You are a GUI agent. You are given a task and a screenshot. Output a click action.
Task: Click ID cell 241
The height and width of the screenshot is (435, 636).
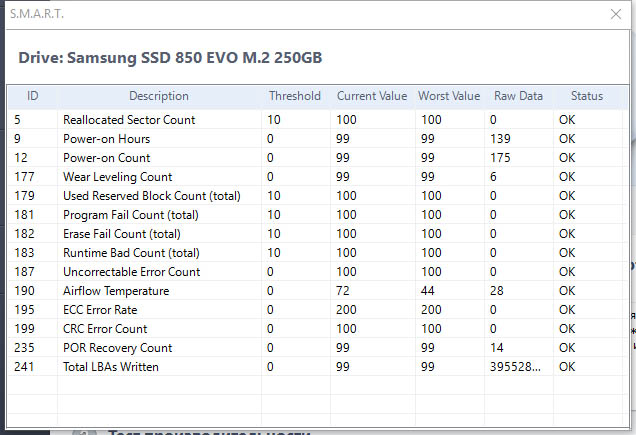(x=24, y=367)
